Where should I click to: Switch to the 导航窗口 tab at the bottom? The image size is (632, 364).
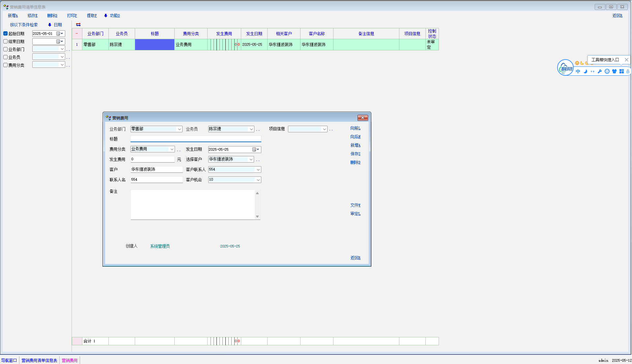coord(9,360)
